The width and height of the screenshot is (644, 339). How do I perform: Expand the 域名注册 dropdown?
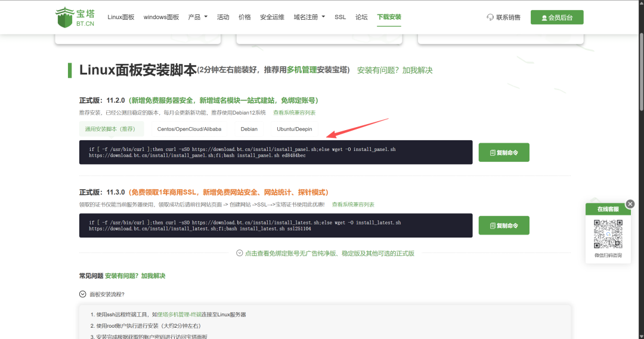tap(309, 17)
